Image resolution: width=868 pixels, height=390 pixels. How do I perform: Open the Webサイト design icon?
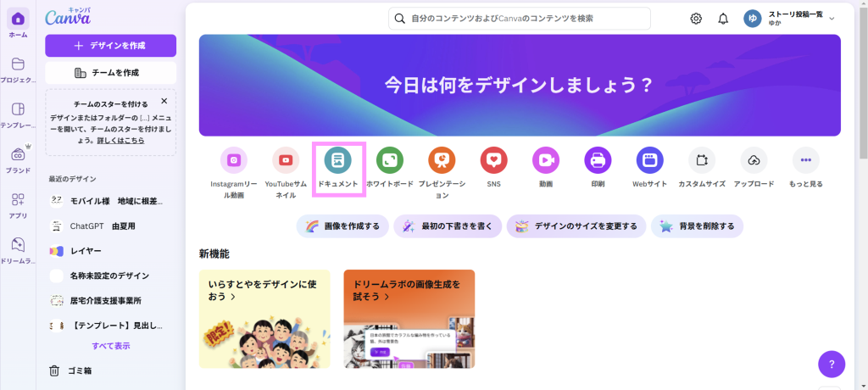(649, 160)
